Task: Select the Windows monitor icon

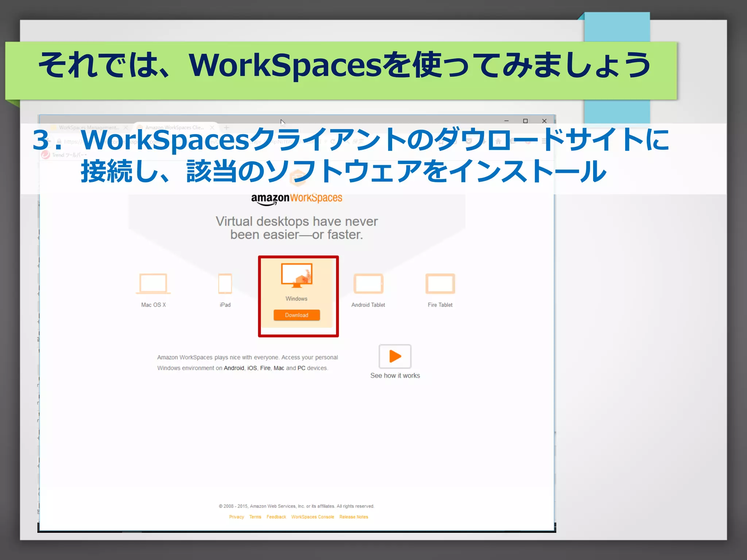Action: coord(297,275)
